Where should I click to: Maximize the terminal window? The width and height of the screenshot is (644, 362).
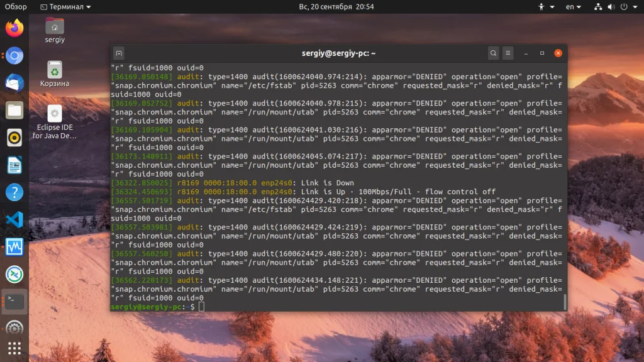542,53
